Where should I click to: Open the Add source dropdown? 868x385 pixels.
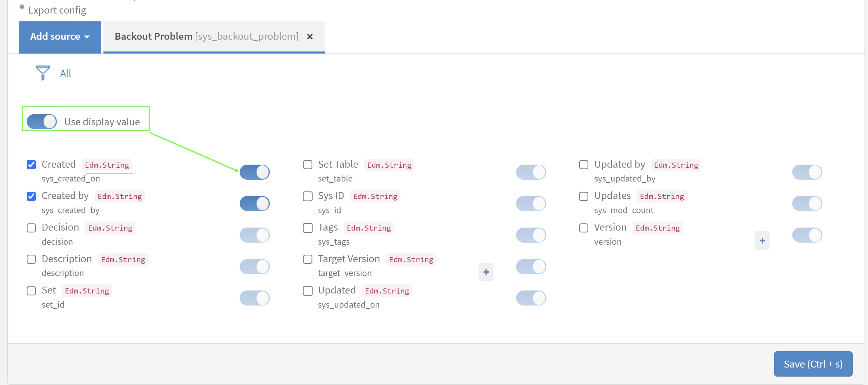click(60, 37)
